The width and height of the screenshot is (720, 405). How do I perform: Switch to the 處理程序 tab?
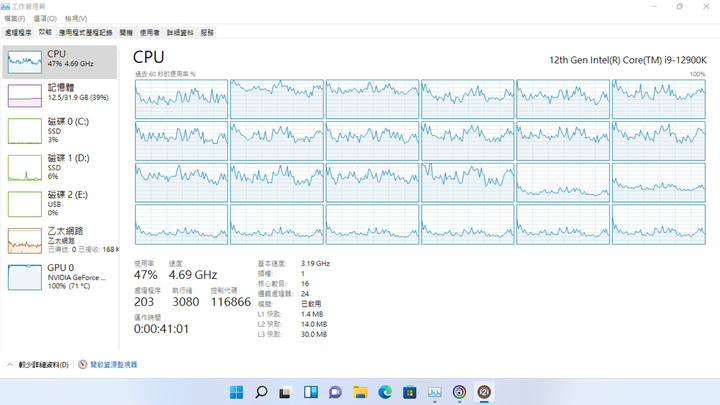18,33
